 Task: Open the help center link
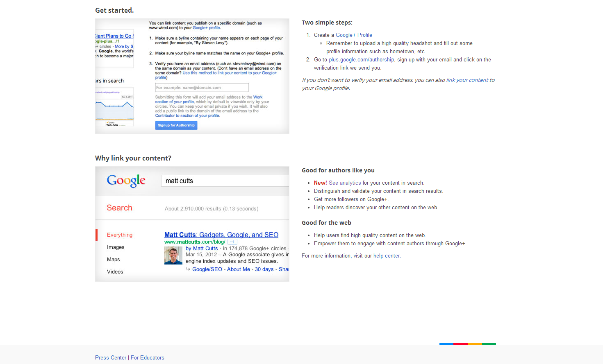tap(387, 256)
